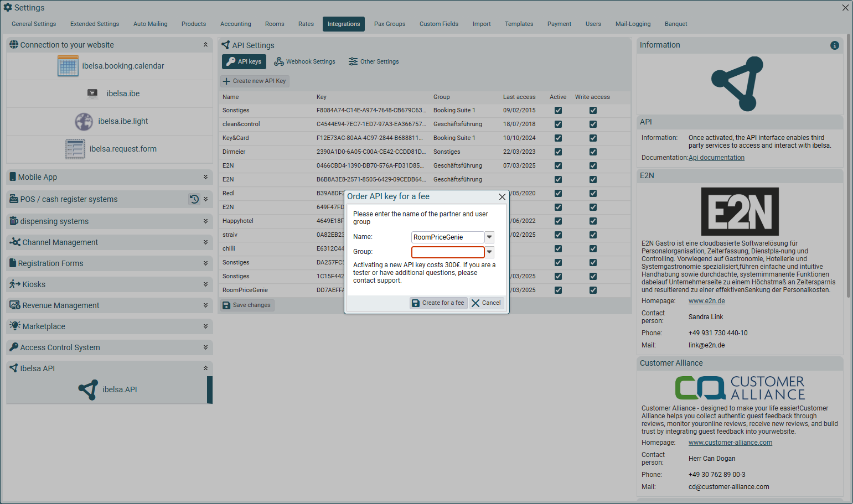Click Create new API Key button
Viewport: 853px width, 504px height.
point(255,81)
